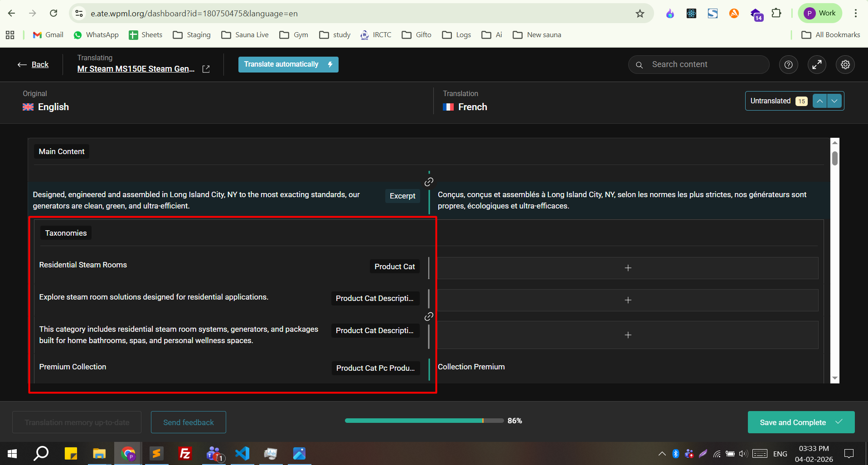Click the link icon above Excerpt row

pyautogui.click(x=429, y=182)
